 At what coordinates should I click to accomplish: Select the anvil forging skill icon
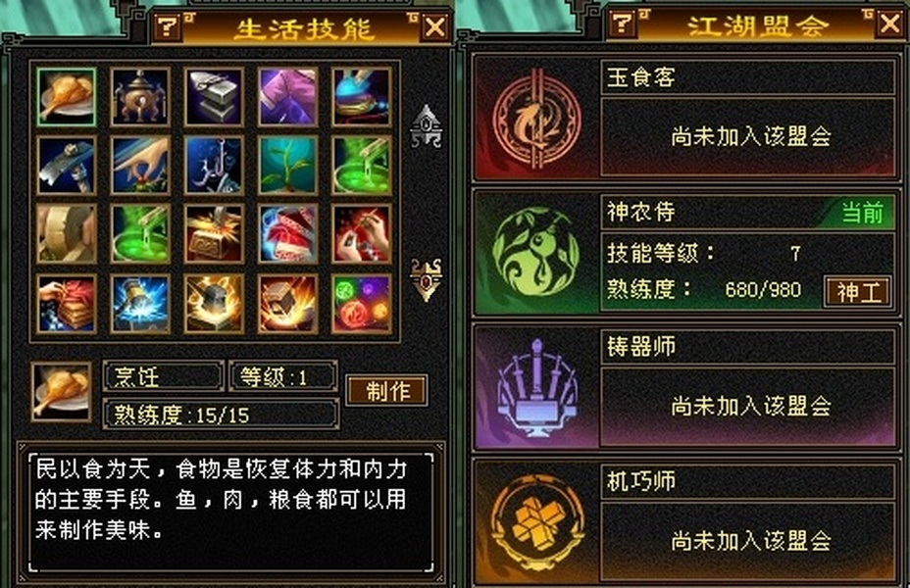(x=214, y=97)
